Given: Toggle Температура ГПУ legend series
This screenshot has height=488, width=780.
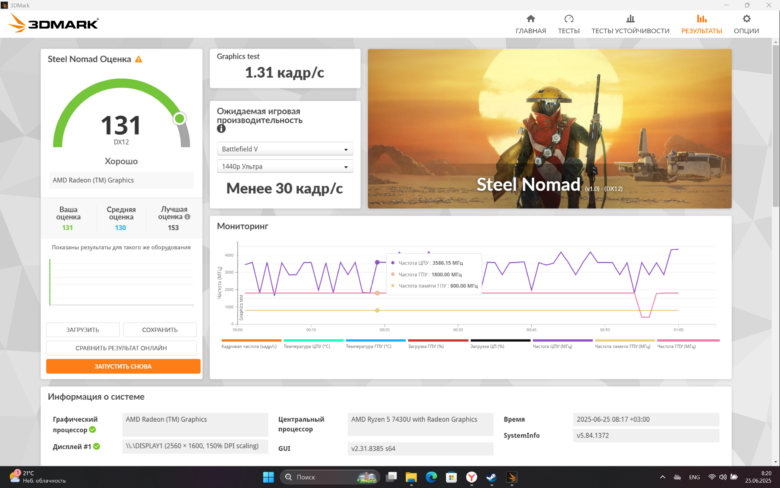Looking at the screenshot, I should point(375,344).
